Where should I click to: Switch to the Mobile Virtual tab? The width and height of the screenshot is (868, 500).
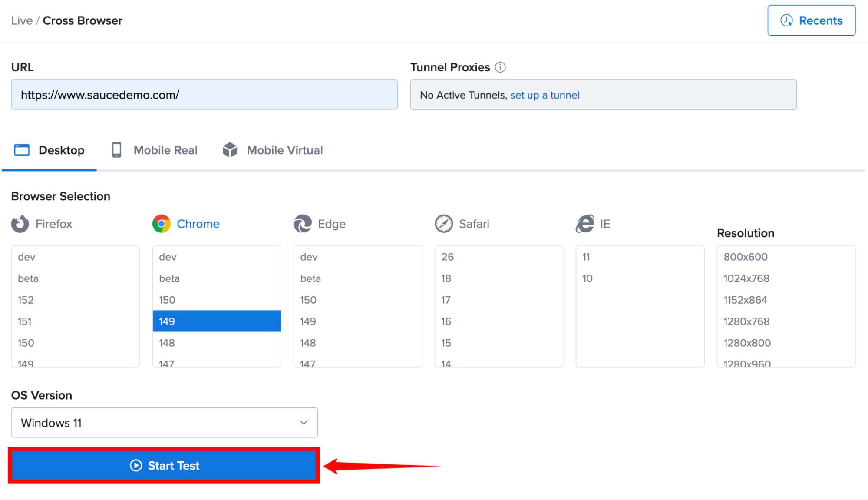(x=273, y=150)
